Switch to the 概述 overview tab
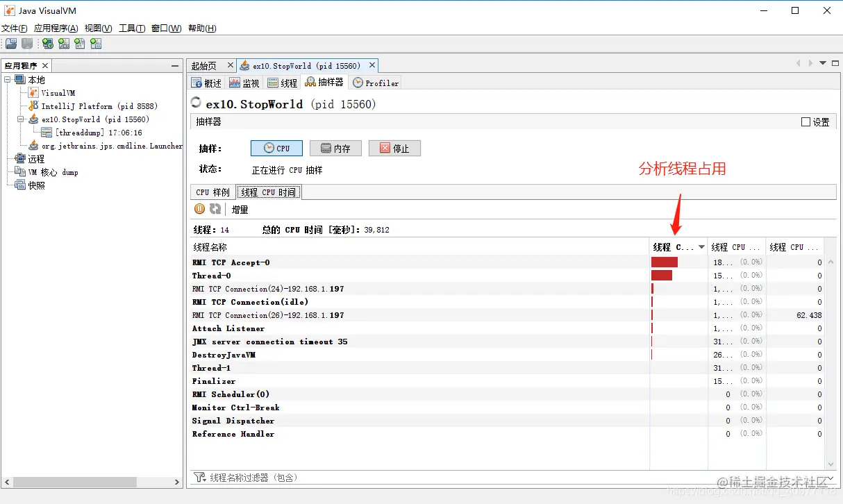This screenshot has width=843, height=504. pyautogui.click(x=206, y=83)
